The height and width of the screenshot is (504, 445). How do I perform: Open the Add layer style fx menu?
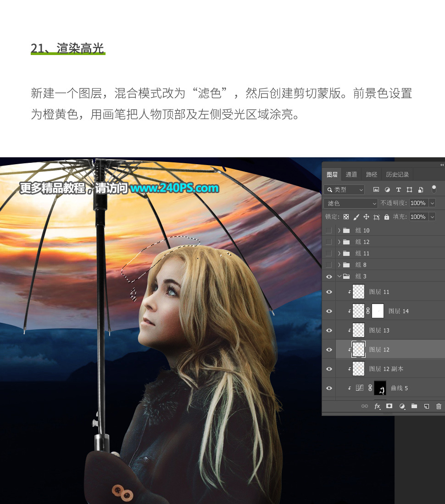378,406
